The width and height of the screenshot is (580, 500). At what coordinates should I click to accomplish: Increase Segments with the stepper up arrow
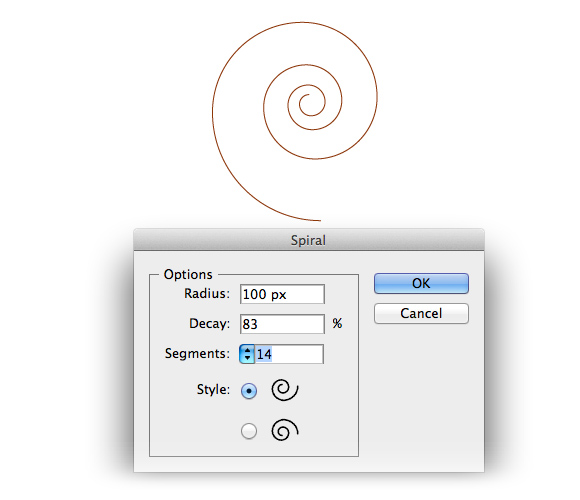[x=247, y=350]
